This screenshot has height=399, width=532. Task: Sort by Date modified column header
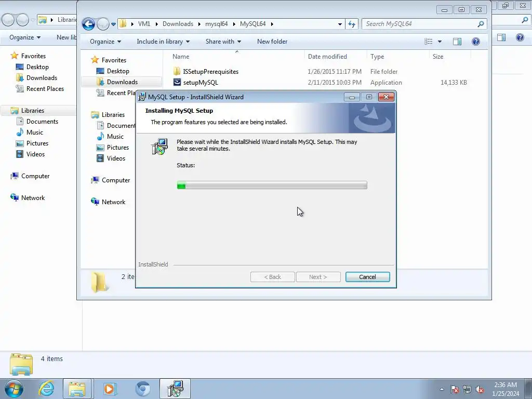tap(327, 57)
